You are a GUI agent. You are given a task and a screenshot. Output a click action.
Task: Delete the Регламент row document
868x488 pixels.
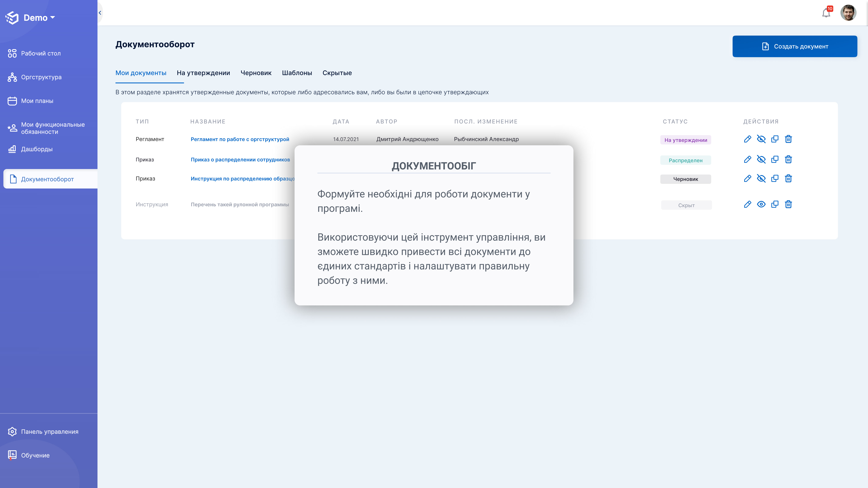pos(788,139)
